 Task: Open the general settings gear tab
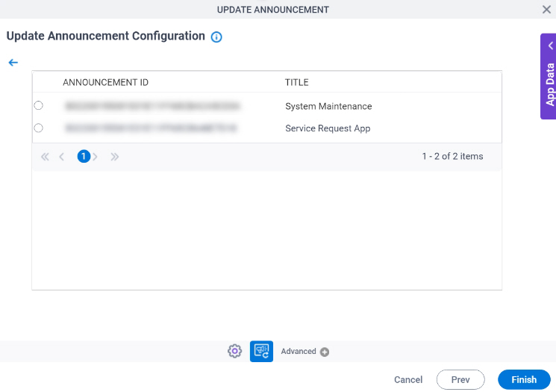pos(235,351)
